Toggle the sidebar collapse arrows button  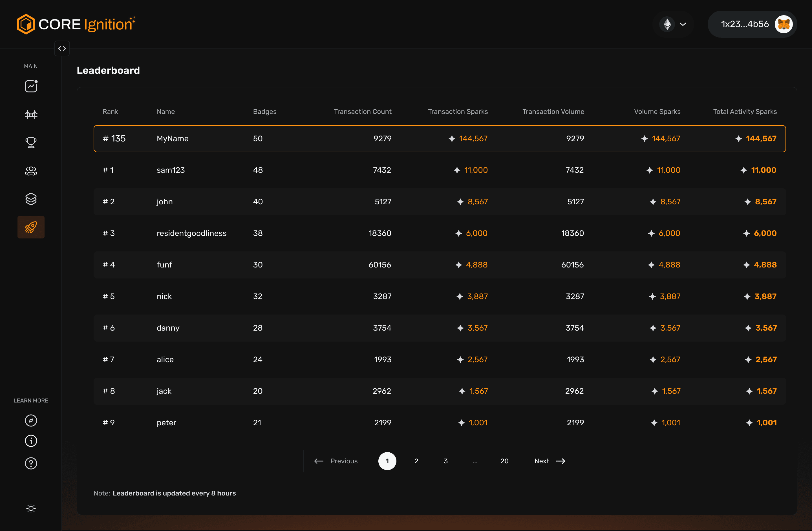click(62, 48)
